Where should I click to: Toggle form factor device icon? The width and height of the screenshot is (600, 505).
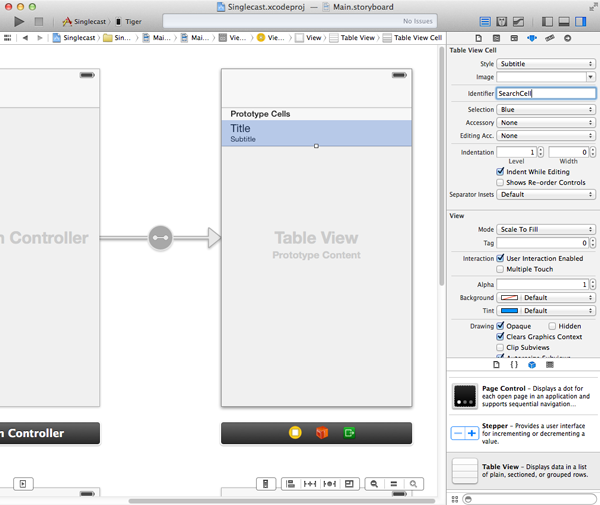tap(265, 484)
